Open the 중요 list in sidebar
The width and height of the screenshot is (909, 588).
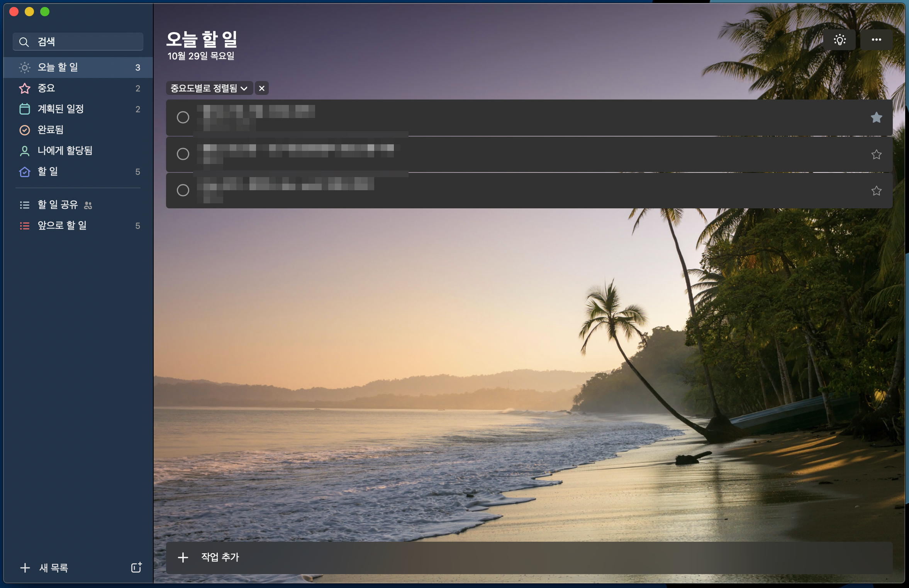(x=46, y=88)
